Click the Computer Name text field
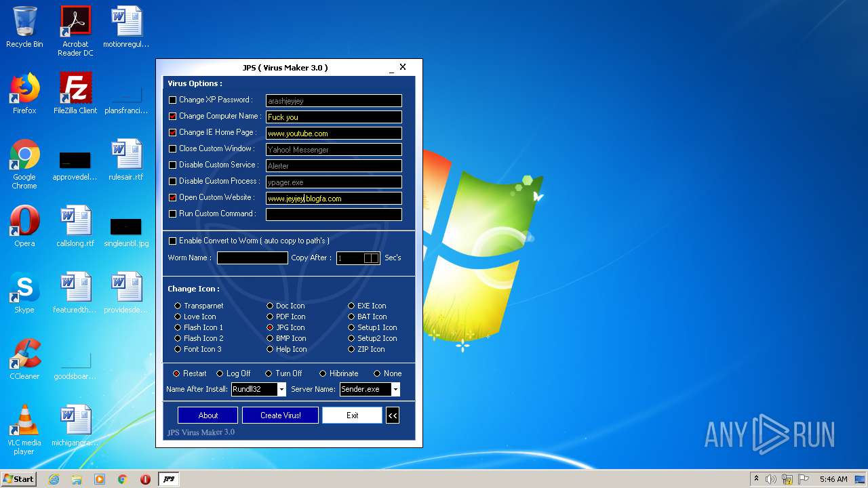The image size is (868, 488). click(x=334, y=117)
